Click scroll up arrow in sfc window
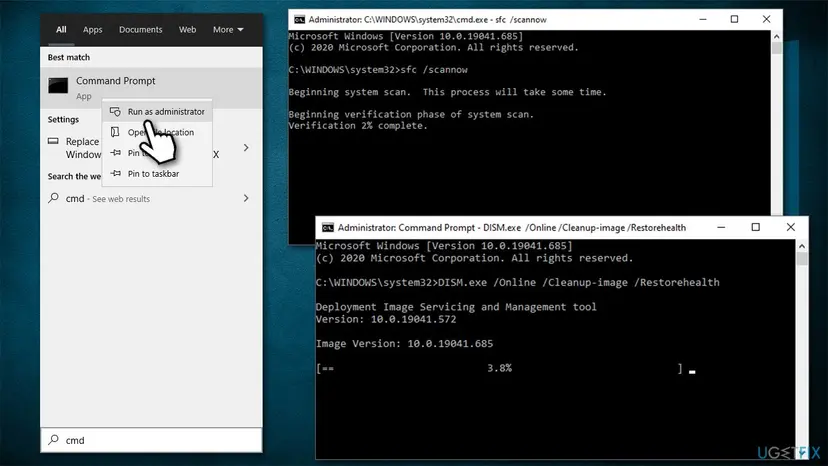828x466 pixels. coord(776,36)
